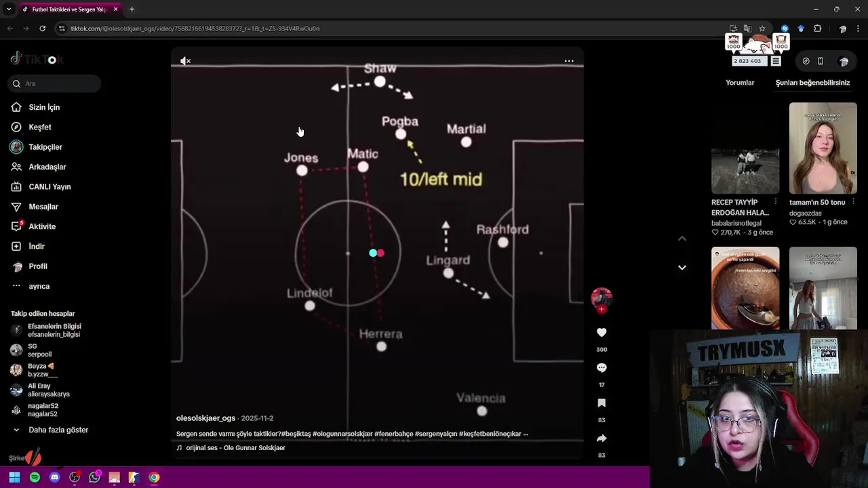Open the babalarisnotlegal channel name
This screenshot has width=868, height=488.
(736, 223)
